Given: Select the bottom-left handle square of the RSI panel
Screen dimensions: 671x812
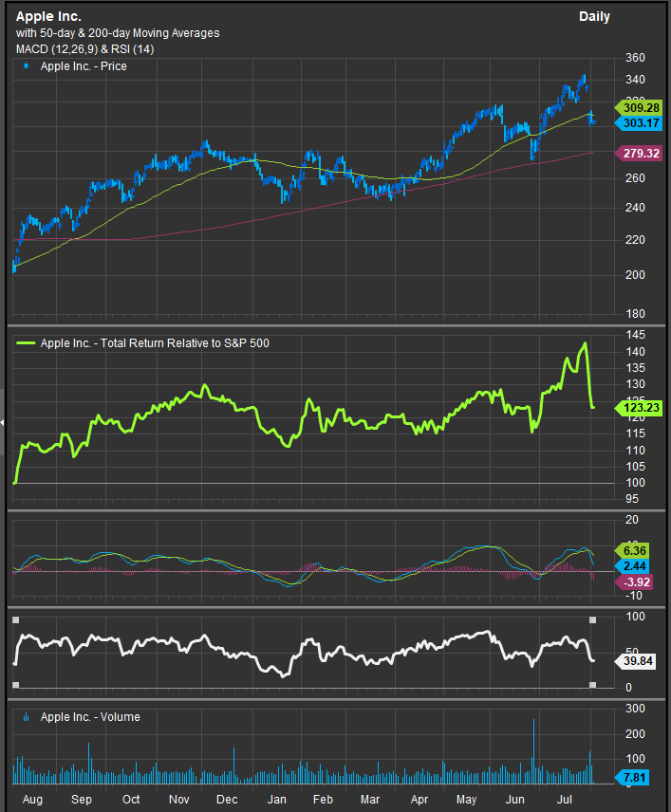Looking at the screenshot, I should [x=15, y=685].
